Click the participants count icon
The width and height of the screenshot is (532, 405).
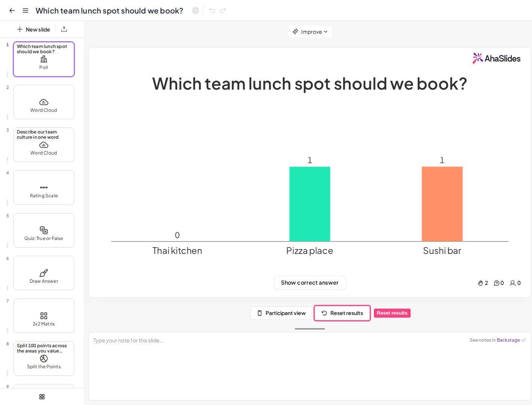click(515, 283)
